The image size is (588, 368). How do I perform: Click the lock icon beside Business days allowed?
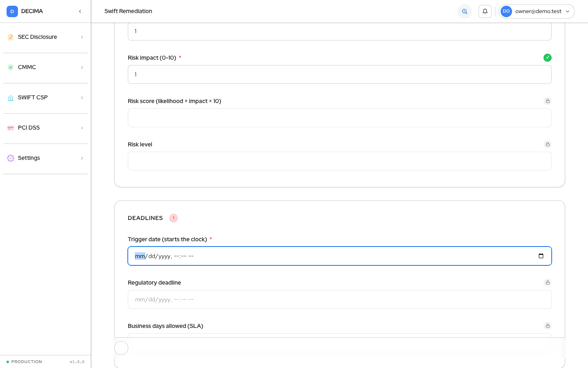point(548,326)
